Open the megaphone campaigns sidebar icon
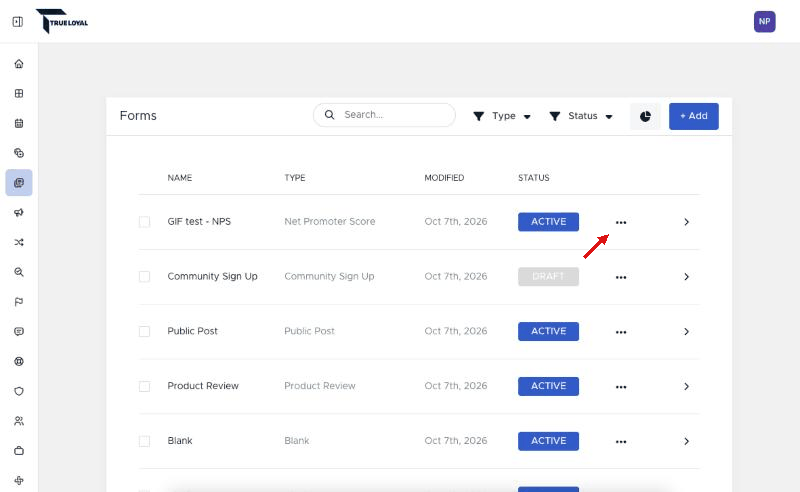The width and height of the screenshot is (800, 492). 19,212
